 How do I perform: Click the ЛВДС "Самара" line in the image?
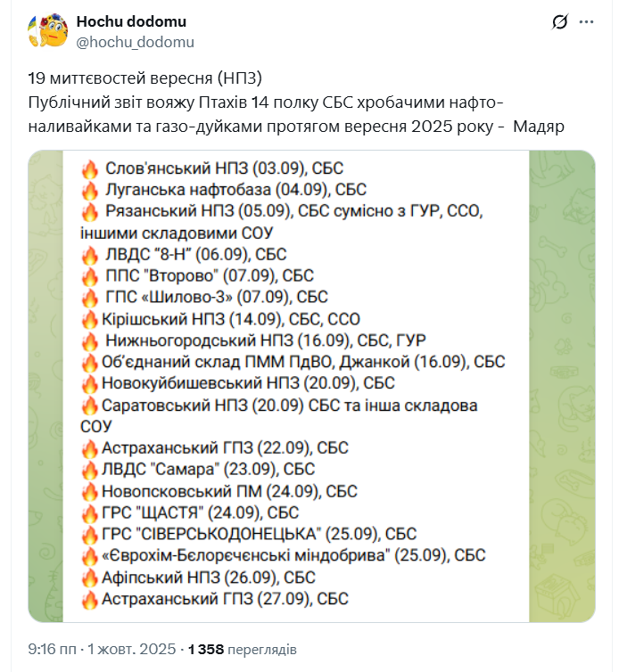(x=208, y=469)
